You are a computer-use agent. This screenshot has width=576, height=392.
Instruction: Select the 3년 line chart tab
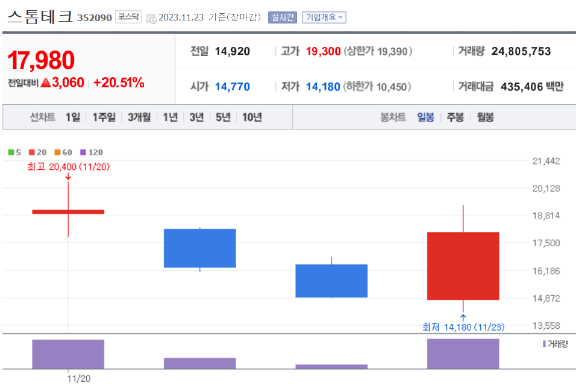pyautogui.click(x=196, y=117)
